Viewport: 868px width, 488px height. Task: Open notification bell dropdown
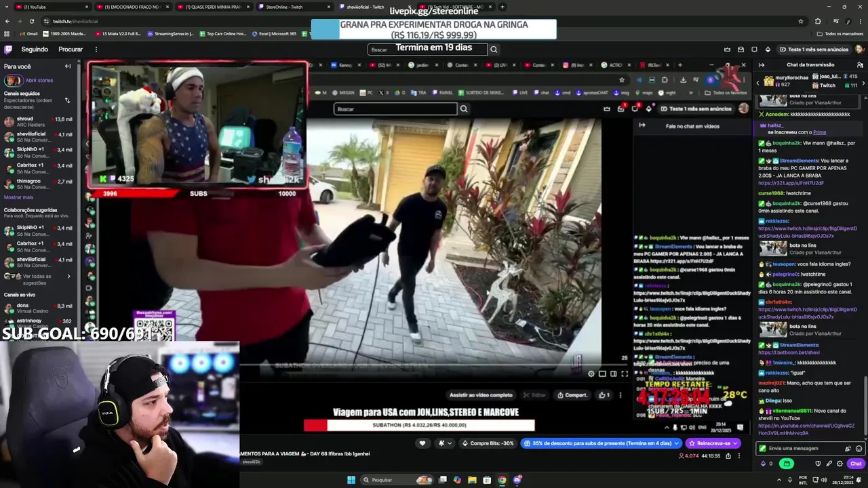(x=444, y=443)
